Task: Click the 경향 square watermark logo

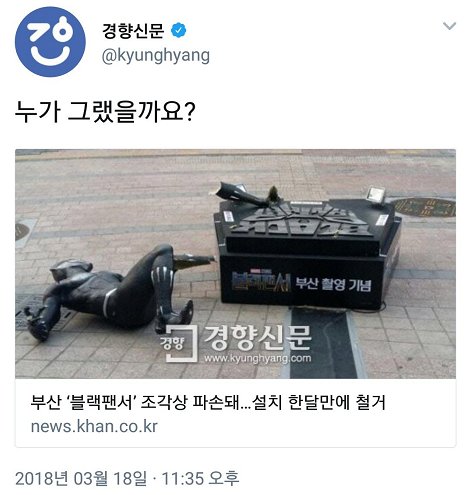Action: 180,343
